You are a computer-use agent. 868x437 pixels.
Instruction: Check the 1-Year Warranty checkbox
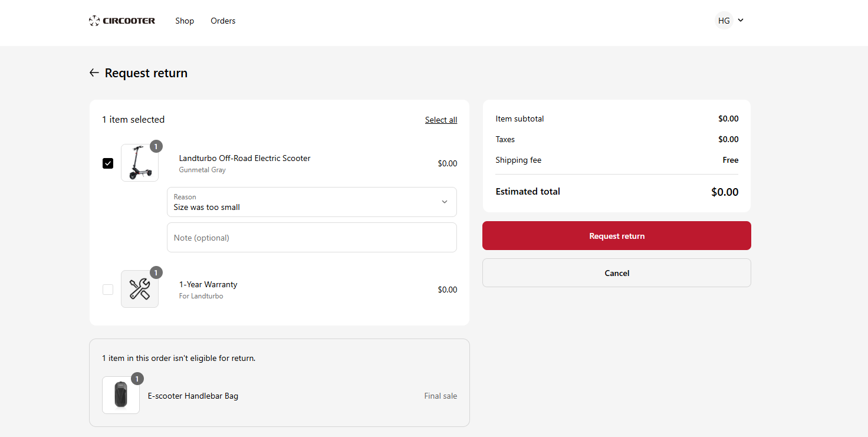(x=108, y=290)
